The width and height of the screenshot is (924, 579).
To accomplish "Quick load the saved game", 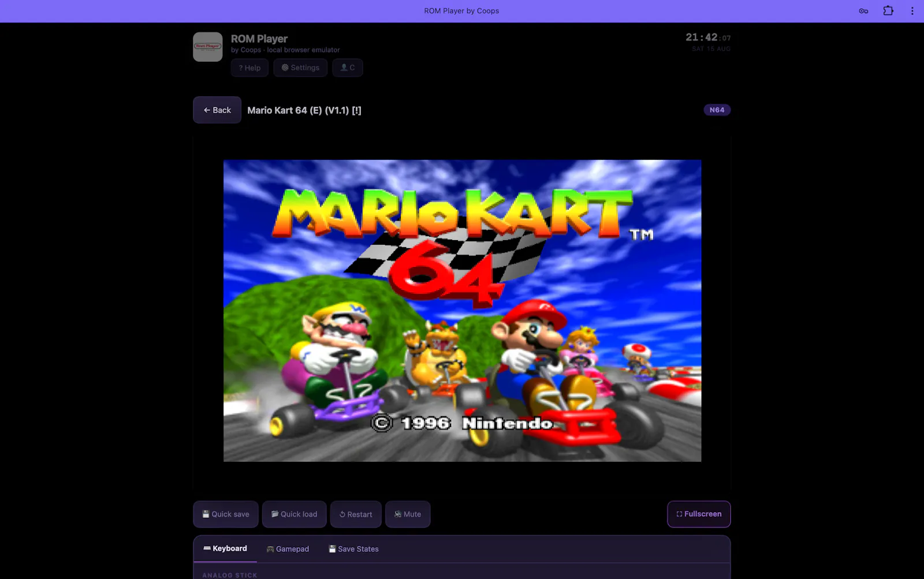I will [x=295, y=514].
